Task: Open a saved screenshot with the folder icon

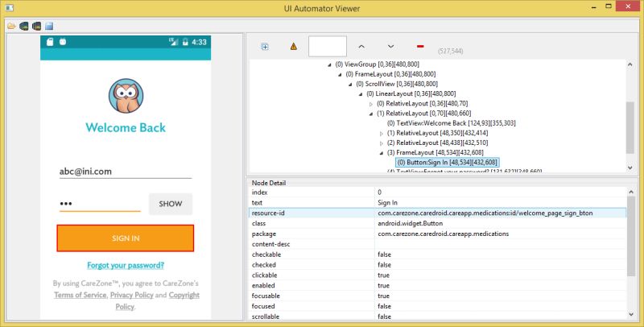Action: 11,27
